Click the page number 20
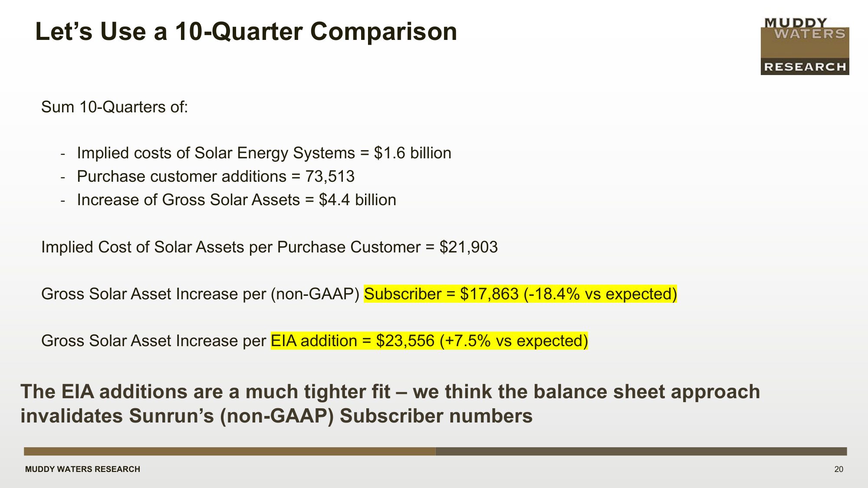Screen dimensions: 868x488 point(838,469)
